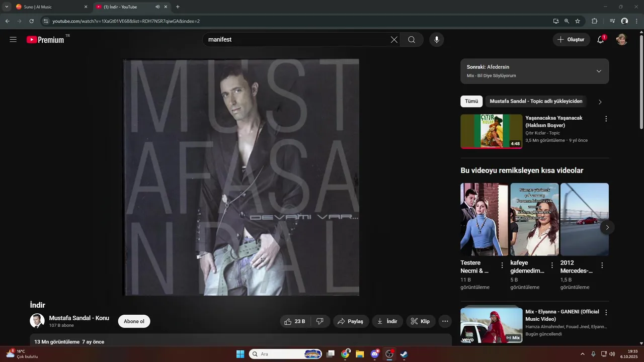This screenshot has width=644, height=362.
Task: Open the YouTube account avatar menu
Action: 622,40
